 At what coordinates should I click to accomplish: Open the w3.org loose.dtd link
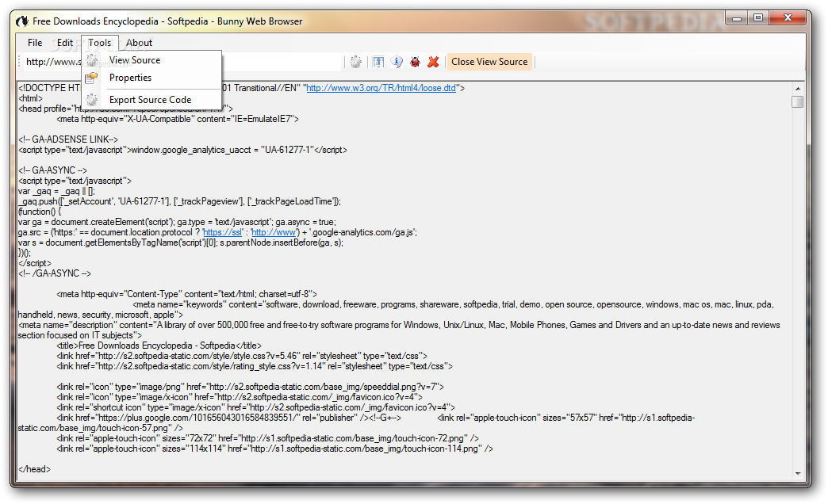[x=381, y=88]
